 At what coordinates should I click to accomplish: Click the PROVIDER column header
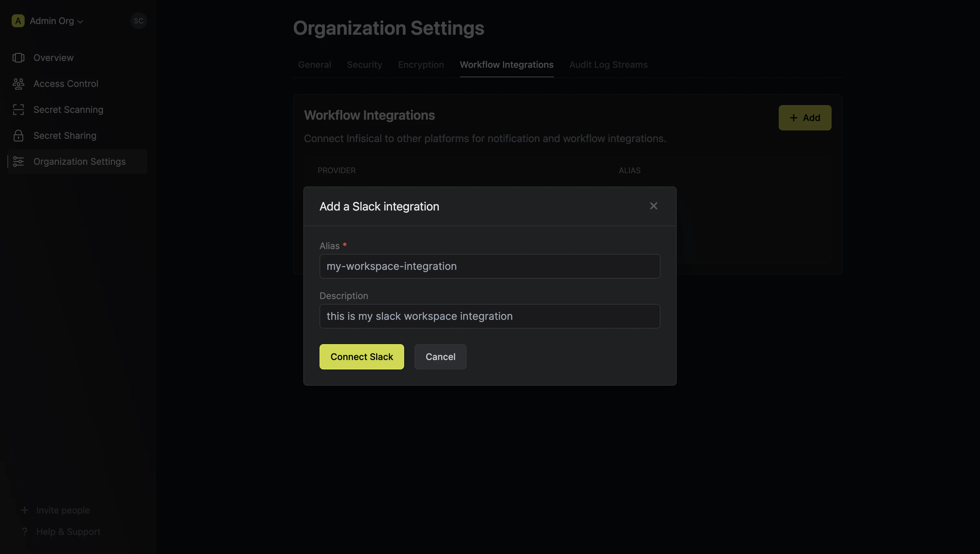[336, 171]
